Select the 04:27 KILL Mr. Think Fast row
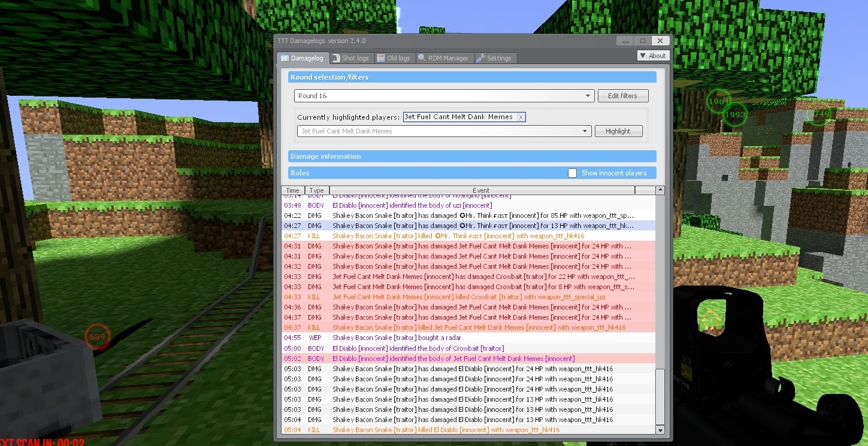The width and height of the screenshot is (868, 446). tap(468, 236)
